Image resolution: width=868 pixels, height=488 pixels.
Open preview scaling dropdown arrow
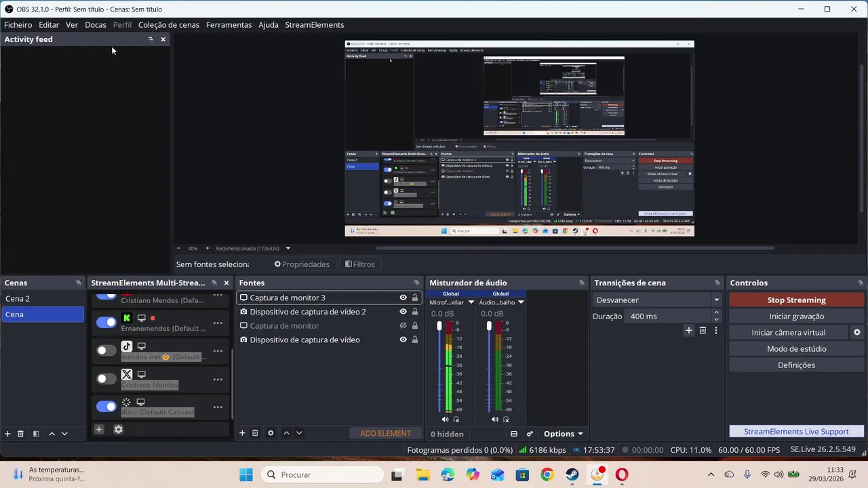(288, 248)
